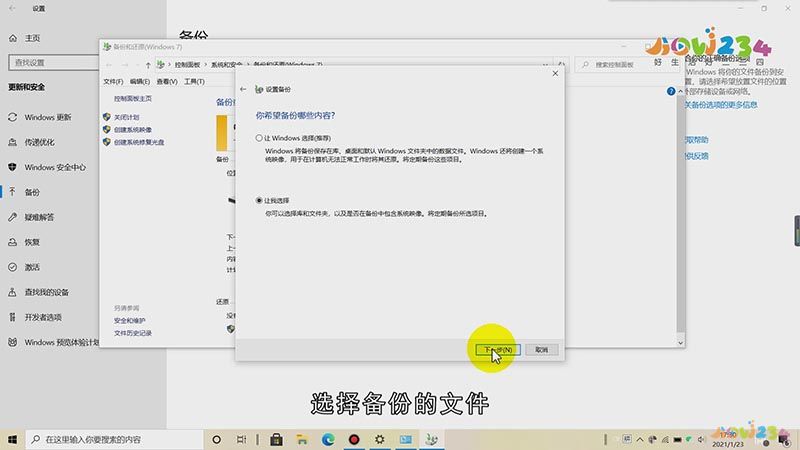Click 关闭计划 shield link
This screenshot has height=450, width=800.
point(127,117)
